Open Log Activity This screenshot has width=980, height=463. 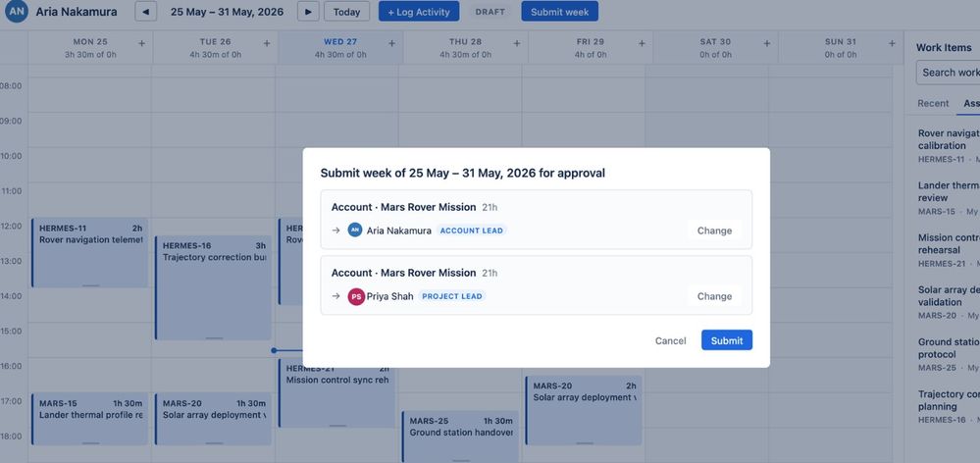419,11
